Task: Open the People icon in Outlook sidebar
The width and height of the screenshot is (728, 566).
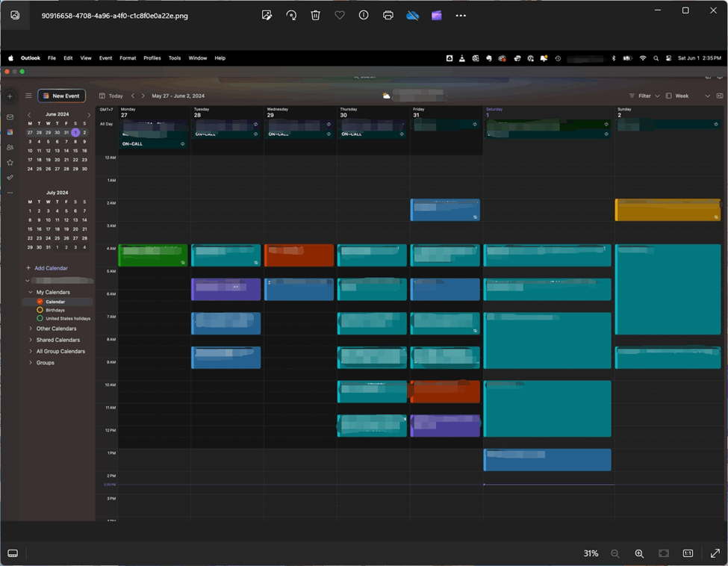Action: (x=10, y=147)
